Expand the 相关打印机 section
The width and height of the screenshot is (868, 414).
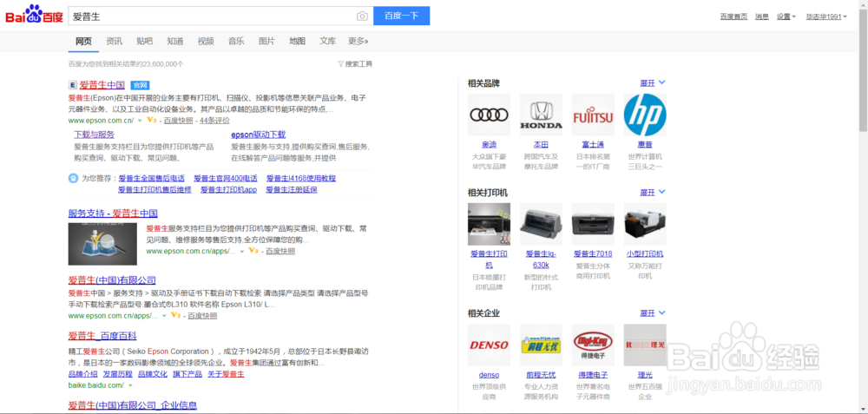point(653,193)
